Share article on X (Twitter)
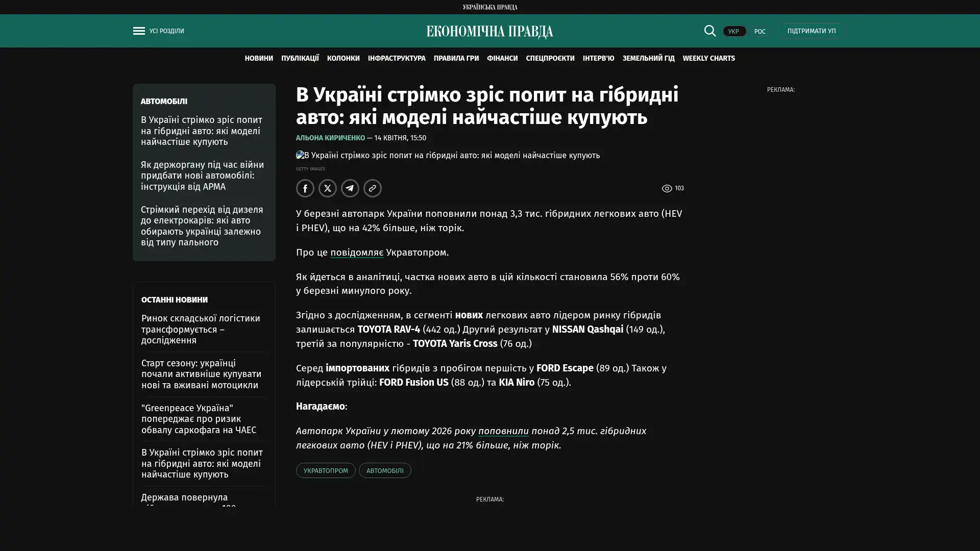Image resolution: width=980 pixels, height=551 pixels. click(x=327, y=188)
